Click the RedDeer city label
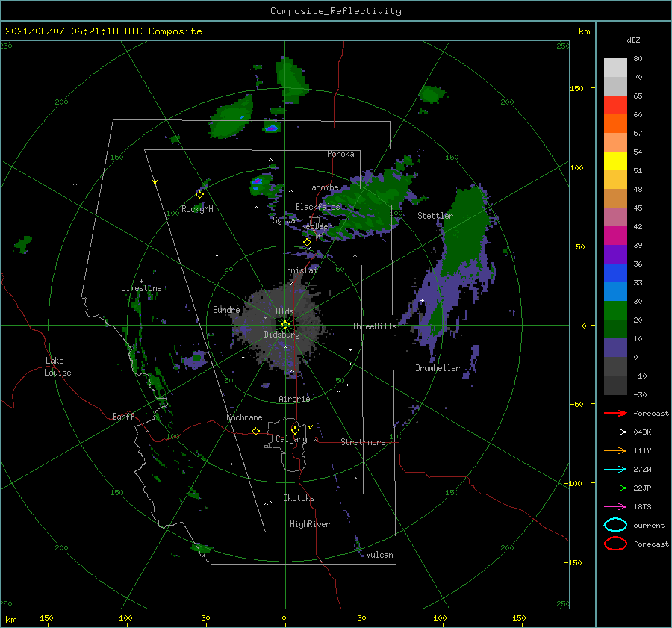Screen dimensions: 672x628 [x=317, y=226]
